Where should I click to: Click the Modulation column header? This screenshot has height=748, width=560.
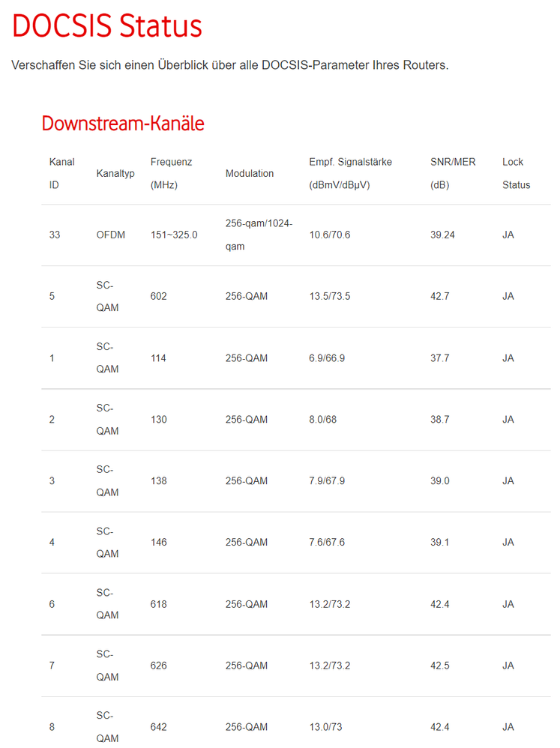pyautogui.click(x=250, y=173)
